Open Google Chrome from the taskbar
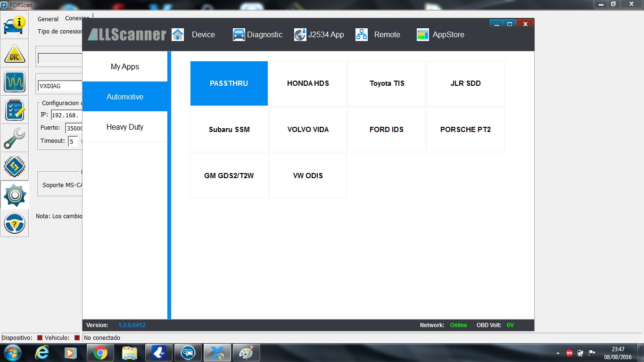Viewport: 644px width, 362px height. [100, 353]
